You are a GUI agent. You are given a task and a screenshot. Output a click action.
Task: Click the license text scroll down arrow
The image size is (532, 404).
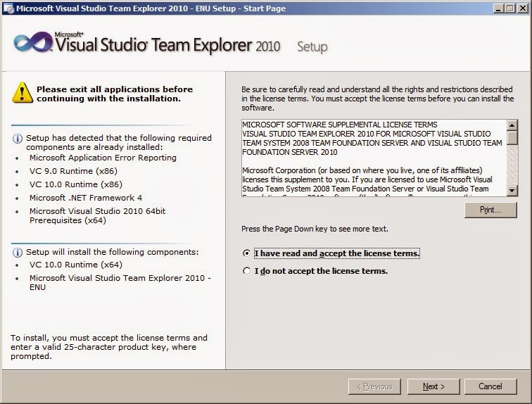point(512,191)
